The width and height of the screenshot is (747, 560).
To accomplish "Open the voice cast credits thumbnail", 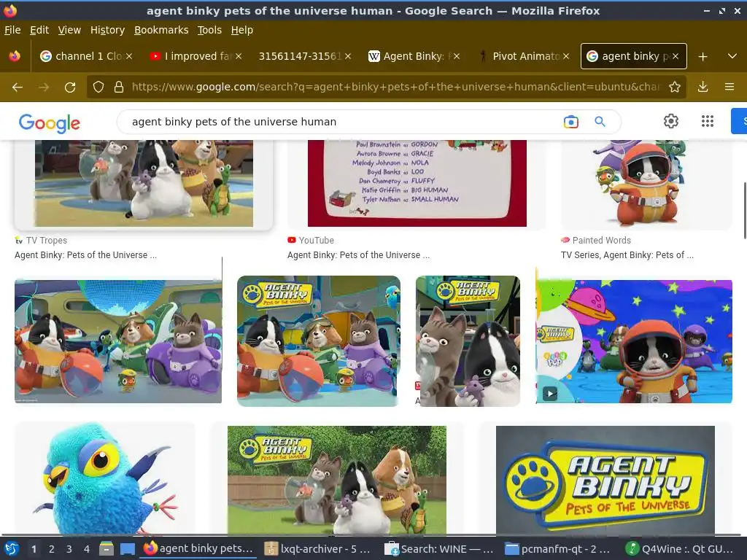I will (417, 183).
